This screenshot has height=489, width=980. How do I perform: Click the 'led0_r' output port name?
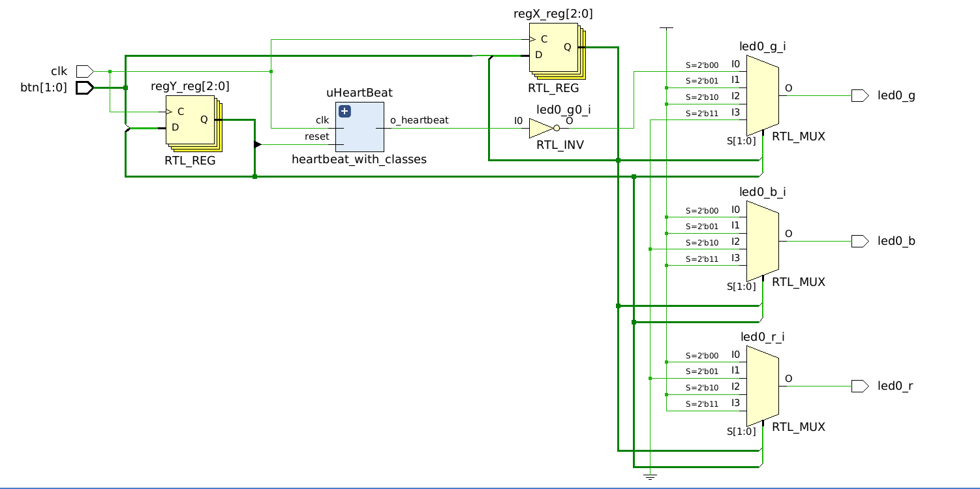coord(895,386)
